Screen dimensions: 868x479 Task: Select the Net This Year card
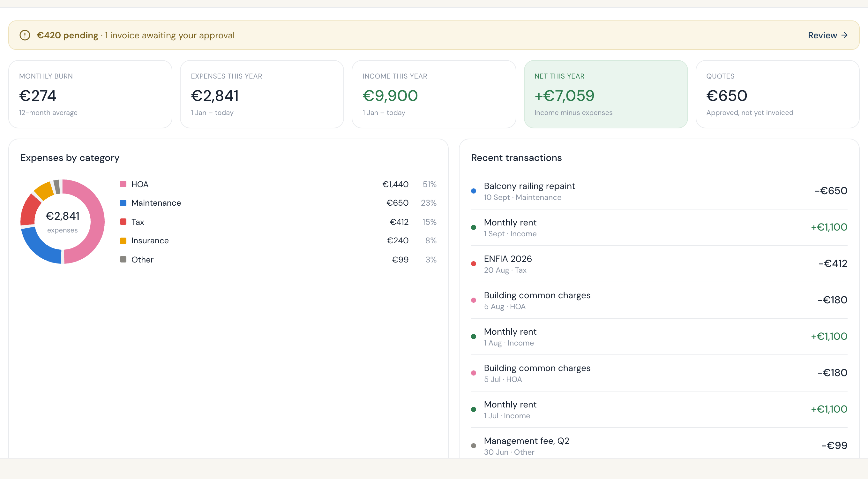click(x=605, y=94)
